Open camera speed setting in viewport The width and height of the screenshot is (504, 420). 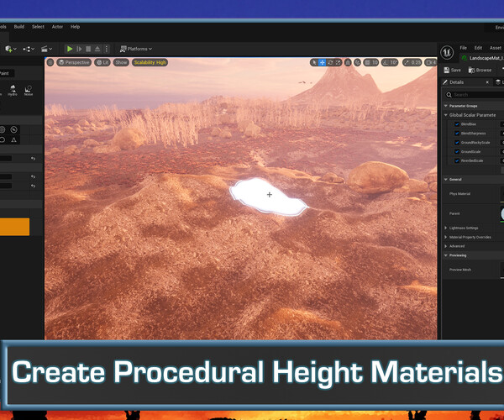[x=430, y=62]
